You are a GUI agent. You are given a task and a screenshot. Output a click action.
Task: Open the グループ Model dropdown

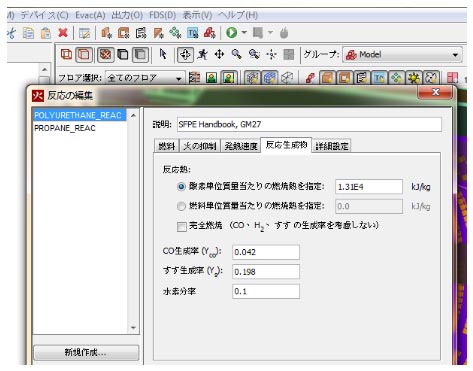(x=402, y=55)
